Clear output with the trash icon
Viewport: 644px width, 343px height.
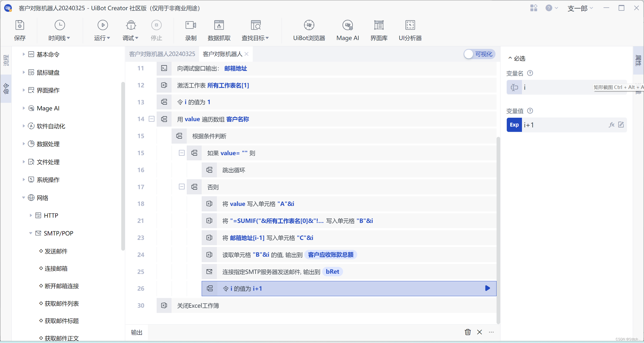pos(467,332)
